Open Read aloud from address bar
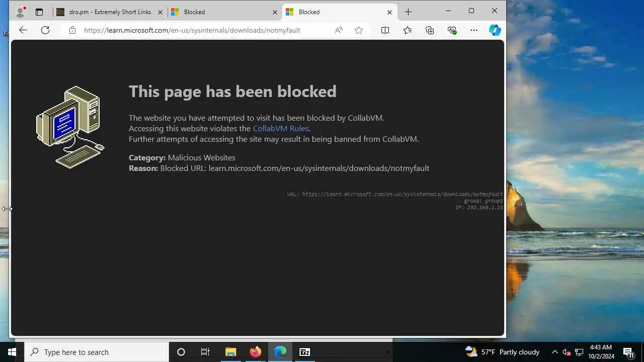This screenshot has height=362, width=644. [x=339, y=30]
